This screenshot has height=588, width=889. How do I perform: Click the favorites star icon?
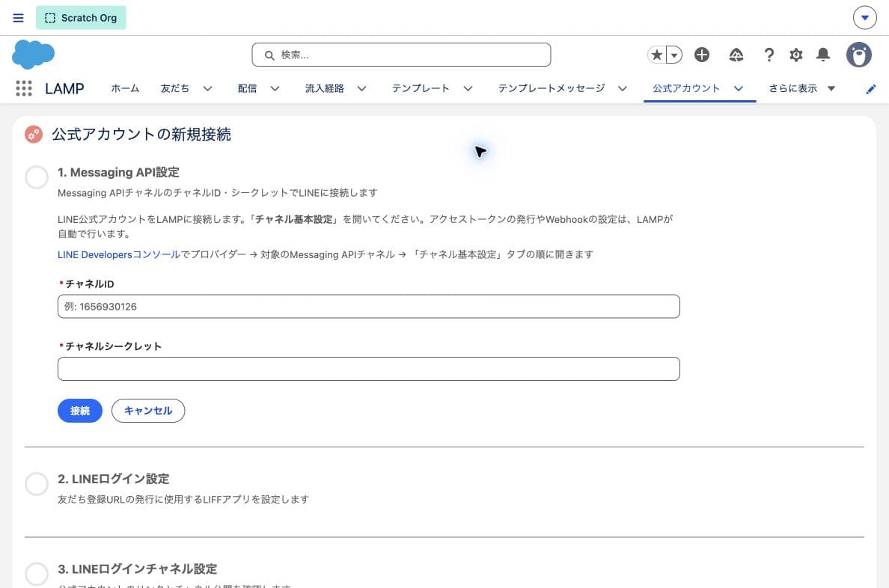pyautogui.click(x=656, y=55)
